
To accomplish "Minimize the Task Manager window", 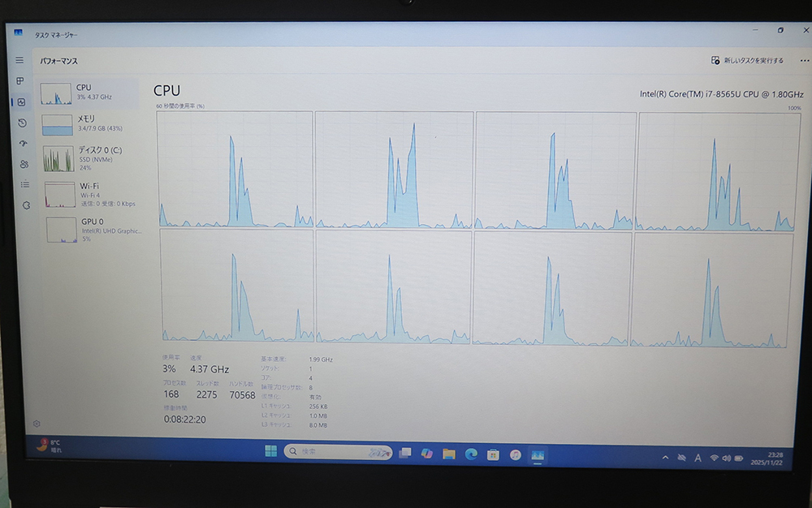I will pos(755,31).
